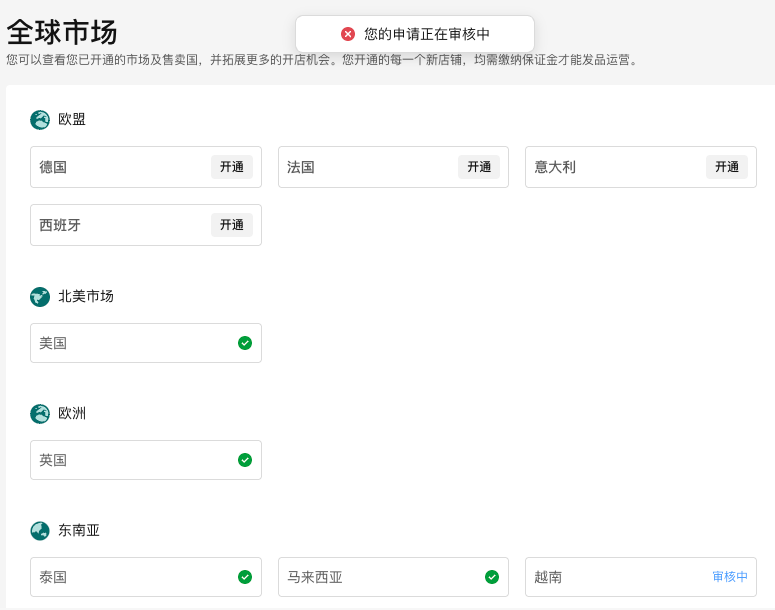The image size is (775, 610).
Task: Click the 审核中 status link for 越南
Action: click(x=730, y=577)
